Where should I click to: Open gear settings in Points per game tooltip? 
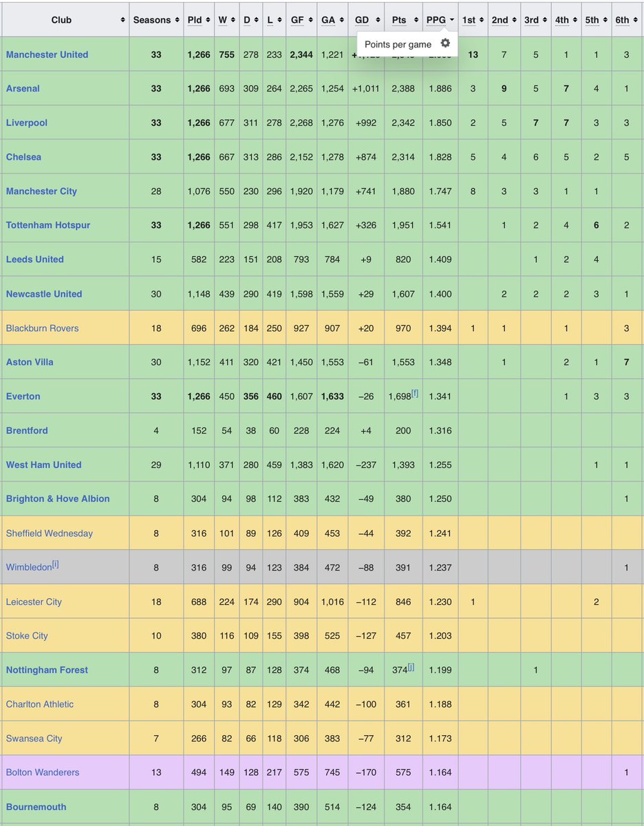[x=445, y=43]
